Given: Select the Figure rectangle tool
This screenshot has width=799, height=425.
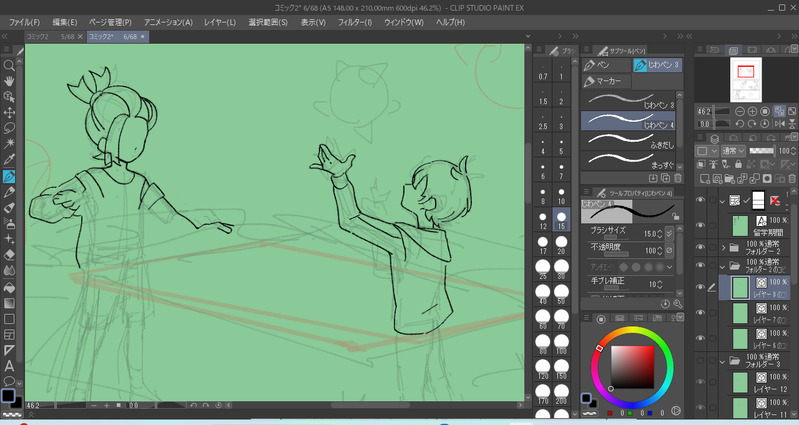Looking at the screenshot, I should pos(9,319).
